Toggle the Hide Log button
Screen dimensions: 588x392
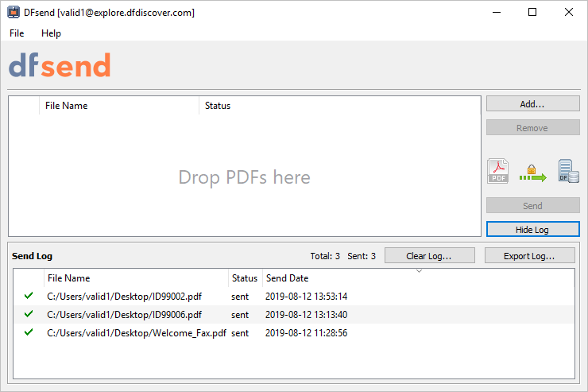533,230
